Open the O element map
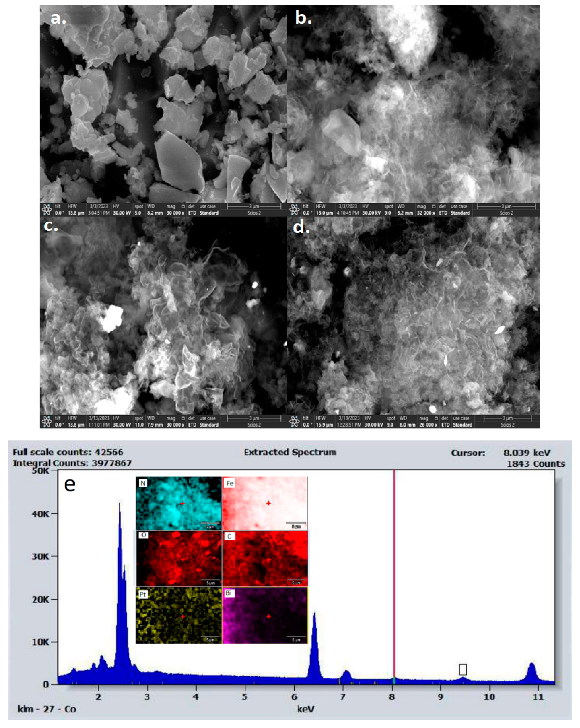This screenshot has height=728, width=580. (178, 558)
